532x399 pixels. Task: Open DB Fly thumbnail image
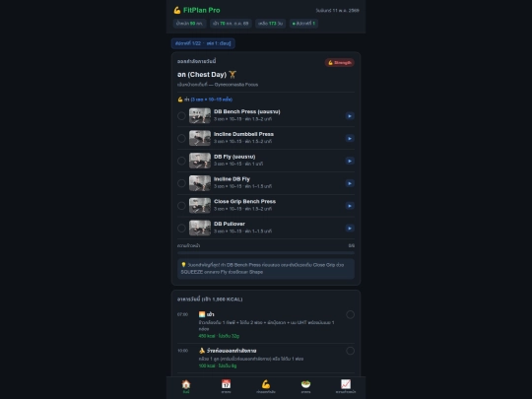(x=200, y=161)
